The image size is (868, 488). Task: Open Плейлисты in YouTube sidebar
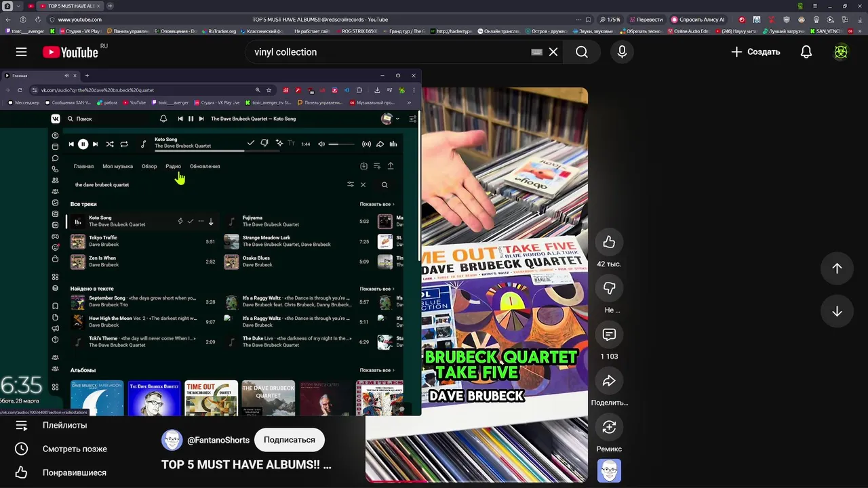(64, 425)
